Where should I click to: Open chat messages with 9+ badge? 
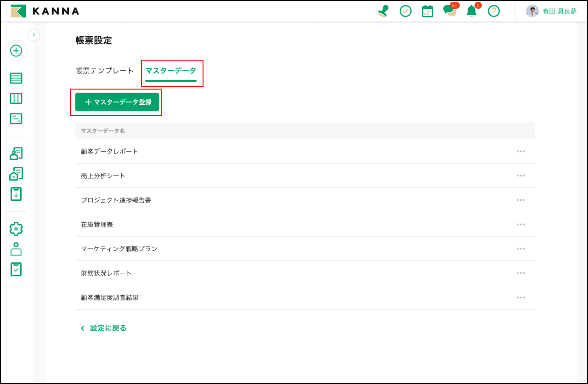pyautogui.click(x=450, y=11)
